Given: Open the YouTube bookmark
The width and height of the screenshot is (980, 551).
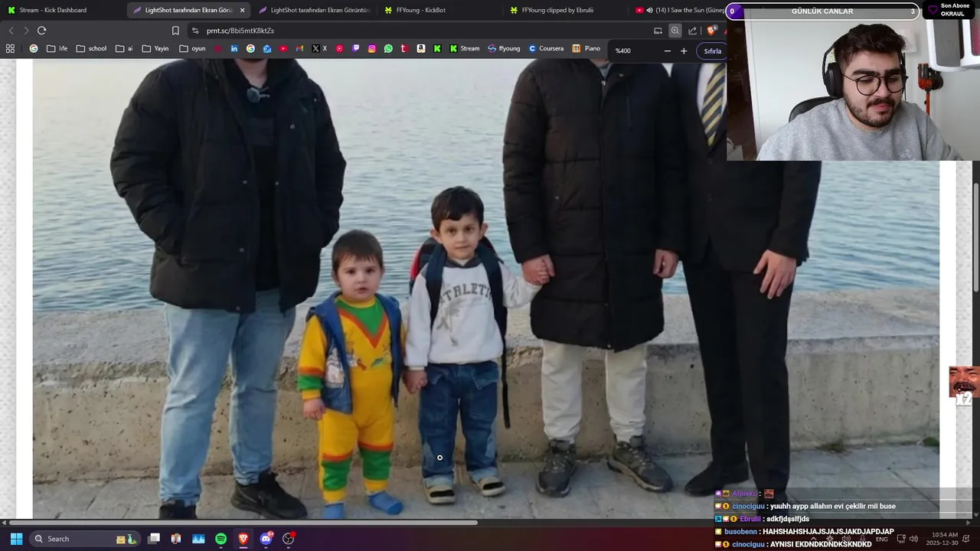Looking at the screenshot, I should [x=283, y=48].
